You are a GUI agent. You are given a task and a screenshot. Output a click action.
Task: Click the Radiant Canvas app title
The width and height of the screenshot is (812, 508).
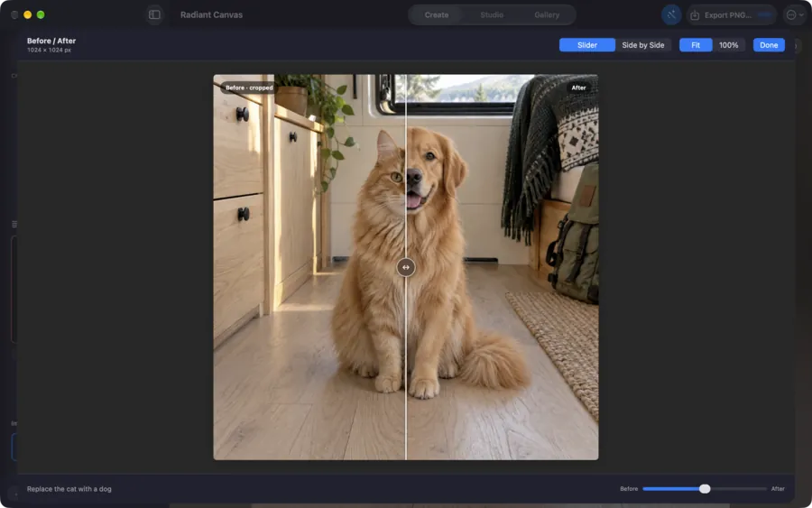point(211,15)
